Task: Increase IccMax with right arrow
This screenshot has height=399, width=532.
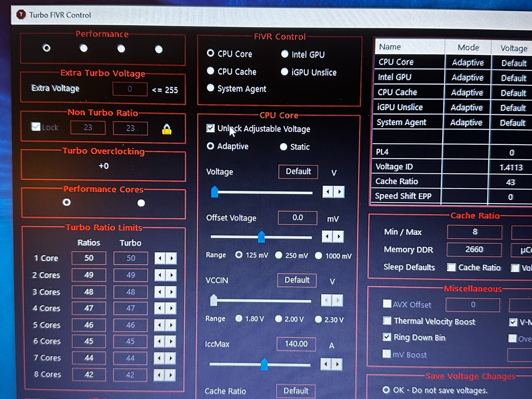Action: 337,364
